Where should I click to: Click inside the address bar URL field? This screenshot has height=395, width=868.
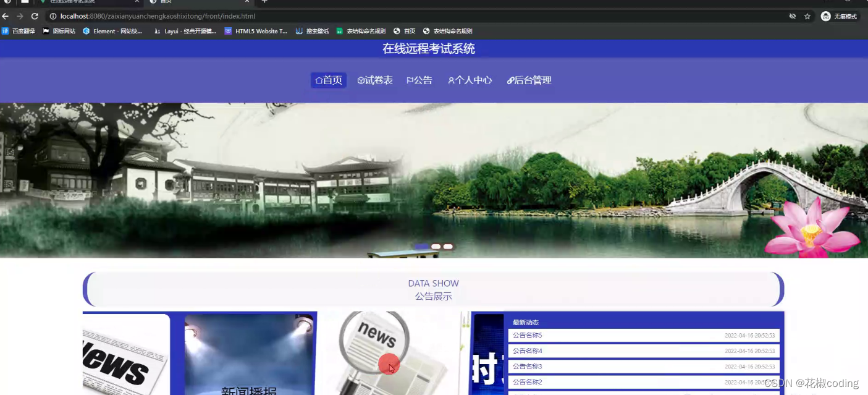pos(154,16)
